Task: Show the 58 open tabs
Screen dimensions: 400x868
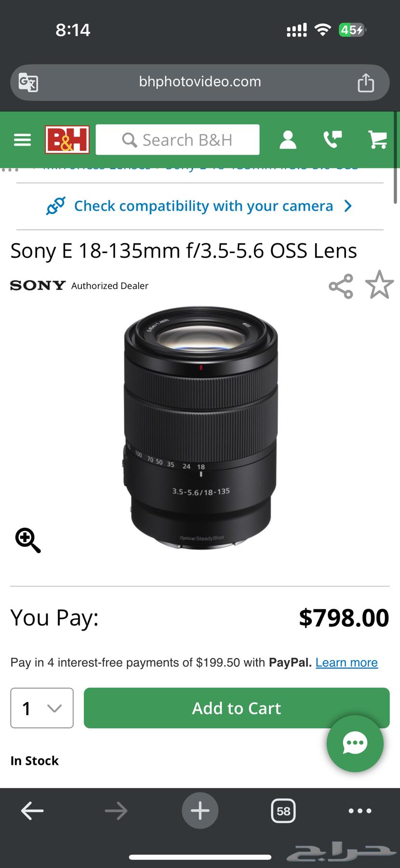Action: pos(283,811)
